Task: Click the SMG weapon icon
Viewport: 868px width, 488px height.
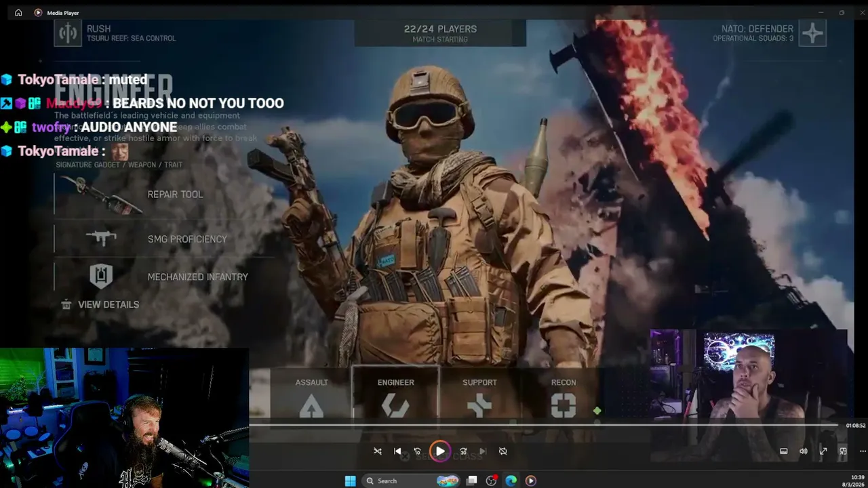Action: coord(101,238)
